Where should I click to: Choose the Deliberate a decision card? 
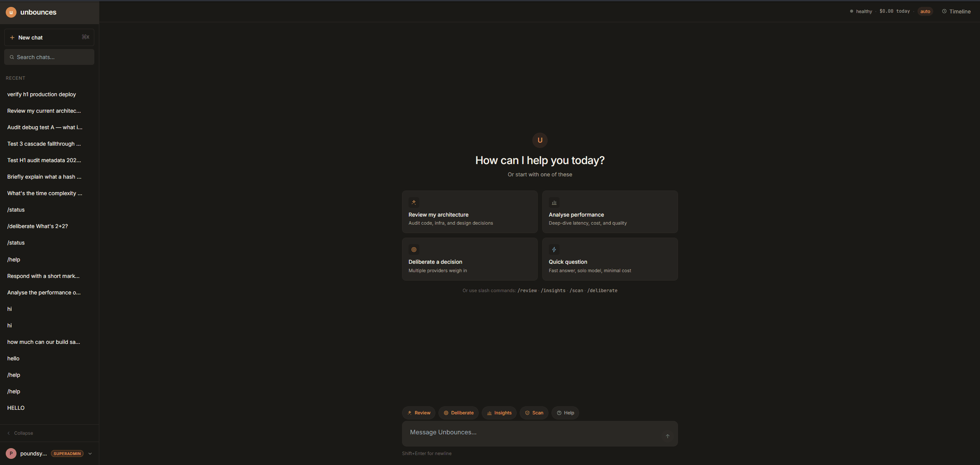470,259
